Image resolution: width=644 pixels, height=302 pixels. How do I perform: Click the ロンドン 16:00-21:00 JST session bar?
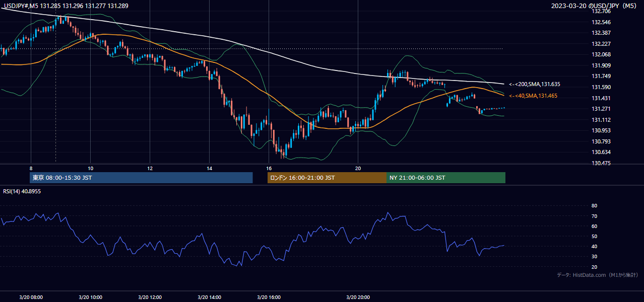click(x=327, y=178)
